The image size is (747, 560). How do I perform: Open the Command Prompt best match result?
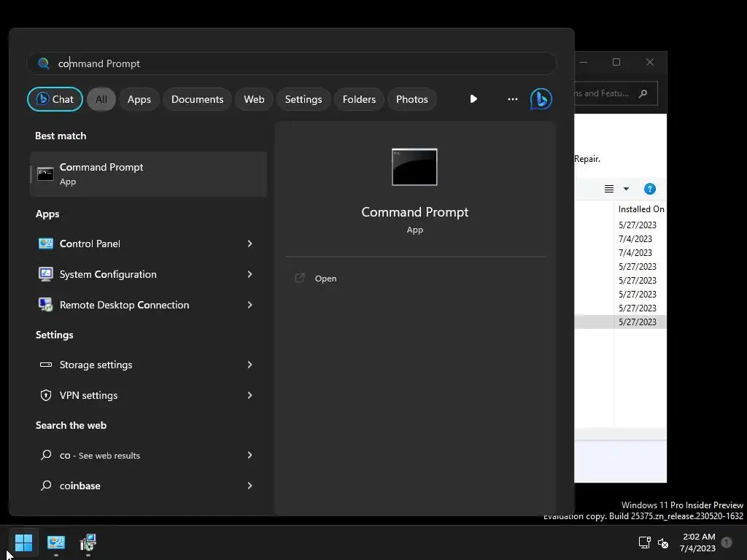pyautogui.click(x=148, y=174)
